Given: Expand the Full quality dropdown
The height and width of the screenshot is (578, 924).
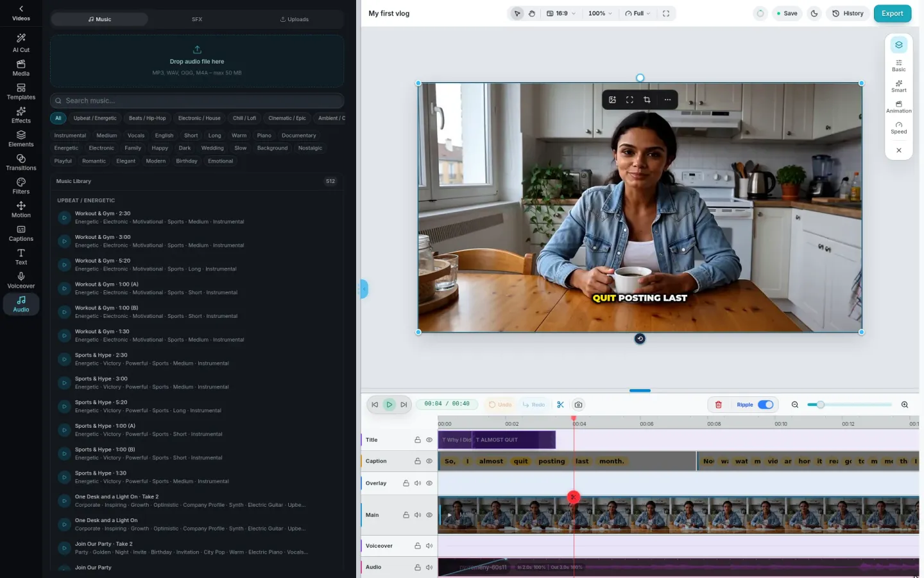Looking at the screenshot, I should pos(638,13).
